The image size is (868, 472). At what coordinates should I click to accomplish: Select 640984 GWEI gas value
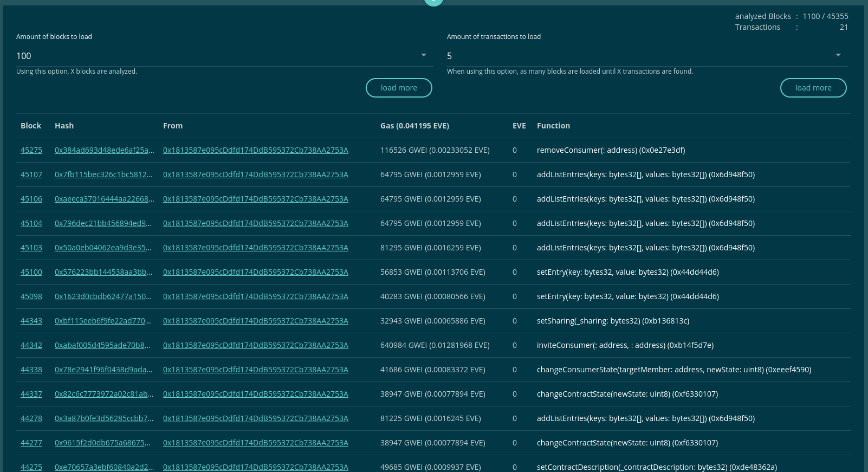[435, 345]
